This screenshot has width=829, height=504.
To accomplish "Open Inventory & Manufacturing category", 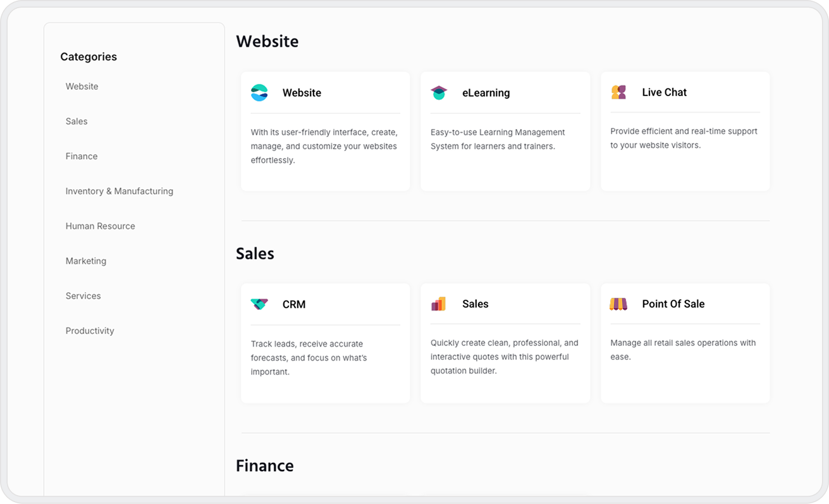I will 120,191.
